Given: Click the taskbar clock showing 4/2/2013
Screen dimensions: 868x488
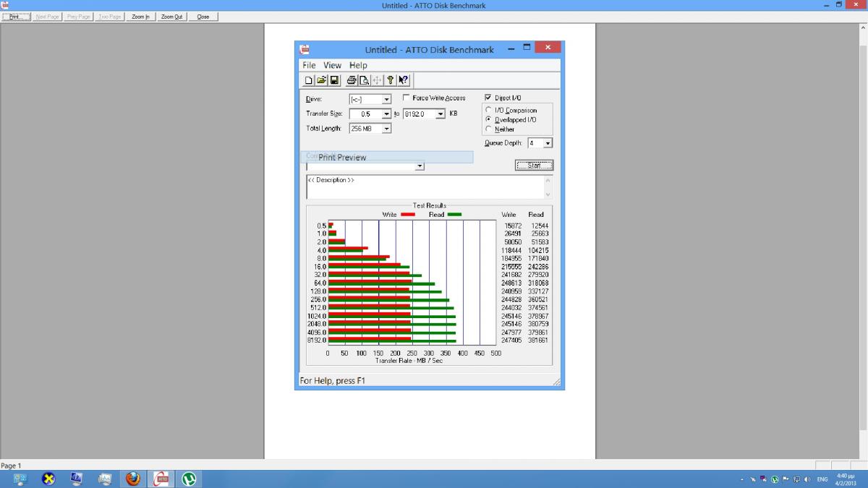Looking at the screenshot, I should coord(845,479).
